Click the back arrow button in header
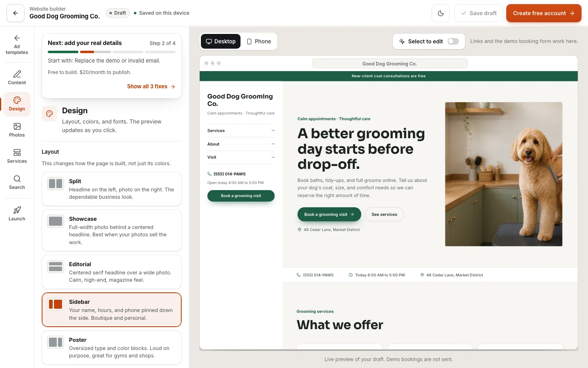The width and height of the screenshot is (588, 368). 16,13
